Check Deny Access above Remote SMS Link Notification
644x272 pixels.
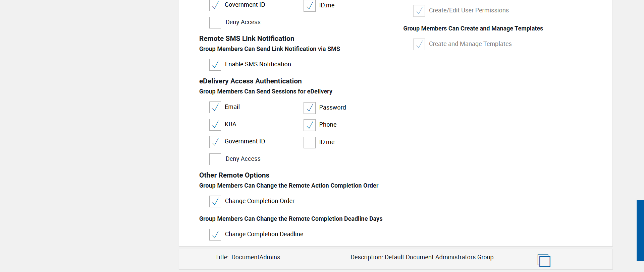coord(215,22)
